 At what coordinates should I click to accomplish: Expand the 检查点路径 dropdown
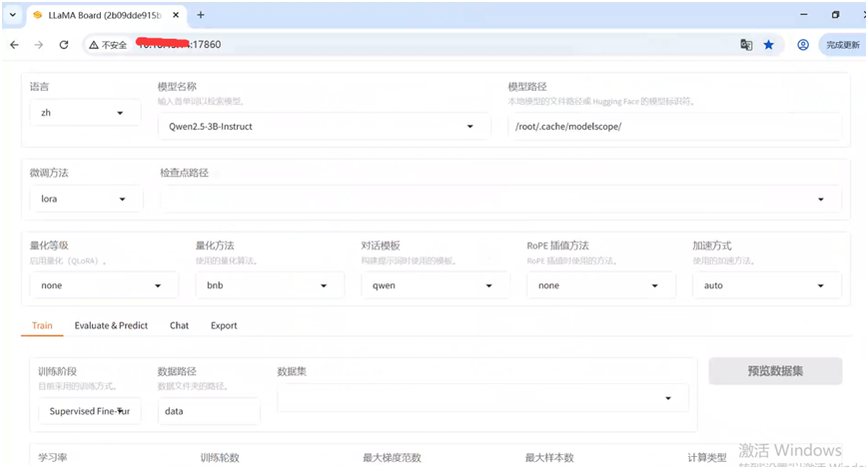pos(500,200)
